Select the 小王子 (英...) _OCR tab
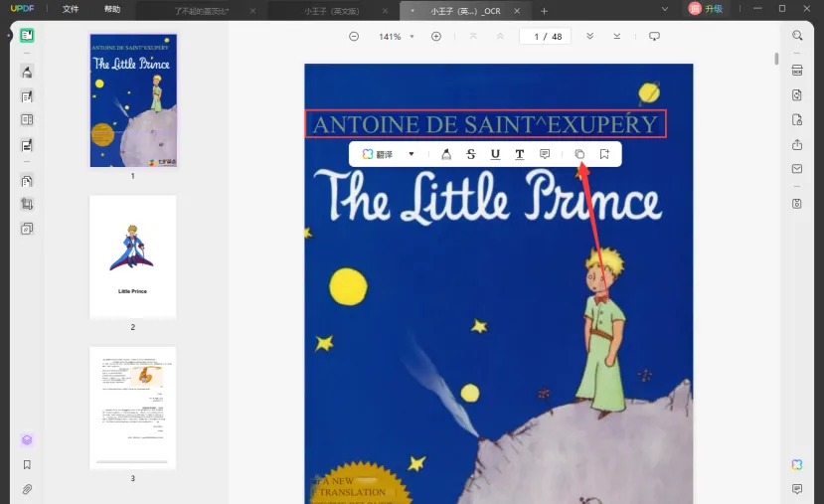This screenshot has height=504, width=824. [x=465, y=11]
